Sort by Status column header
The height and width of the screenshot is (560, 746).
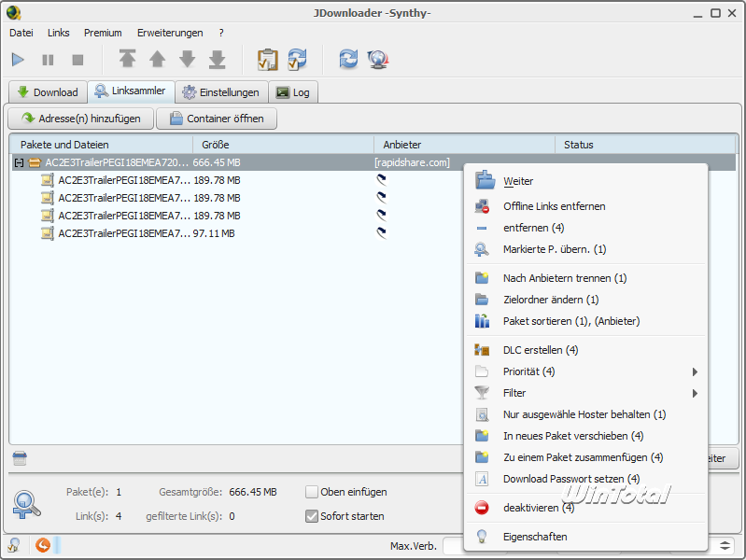645,145
